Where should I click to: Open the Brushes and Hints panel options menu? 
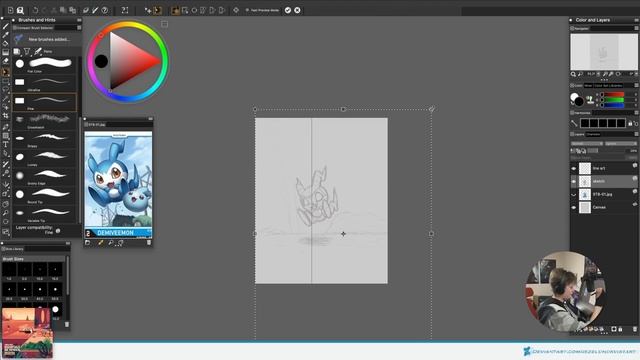click(79, 20)
